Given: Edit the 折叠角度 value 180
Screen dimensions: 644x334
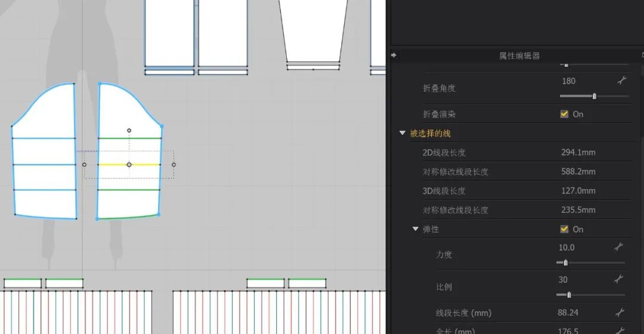Looking at the screenshot, I should (569, 81).
